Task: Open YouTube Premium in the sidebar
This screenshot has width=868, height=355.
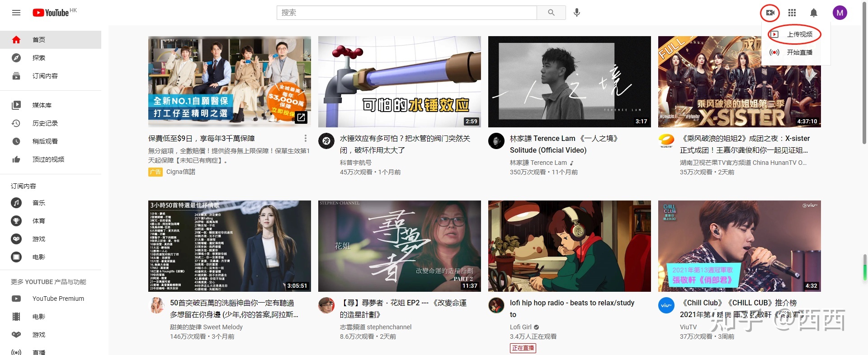Action: tap(51, 299)
